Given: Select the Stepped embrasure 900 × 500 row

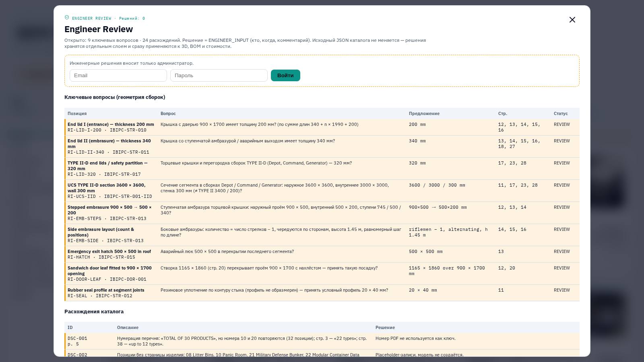Looking at the screenshot, I should pyautogui.click(x=322, y=213).
